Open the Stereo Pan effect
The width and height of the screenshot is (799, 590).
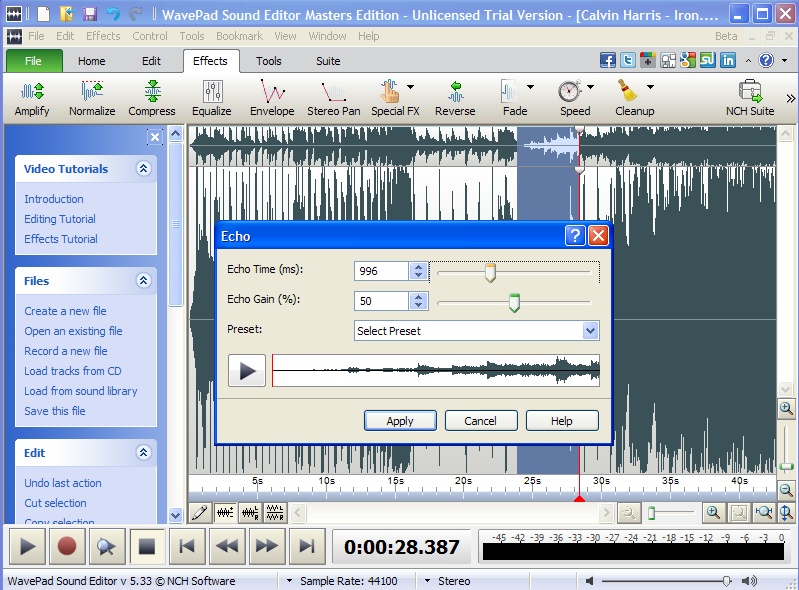pyautogui.click(x=333, y=98)
